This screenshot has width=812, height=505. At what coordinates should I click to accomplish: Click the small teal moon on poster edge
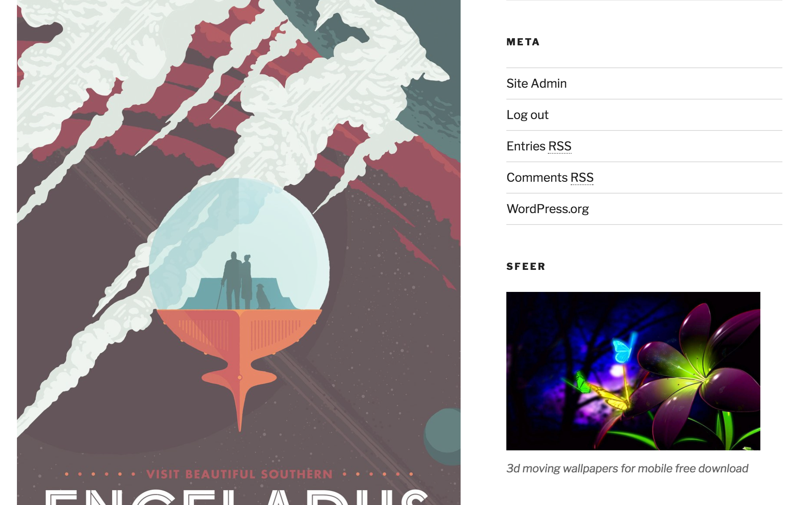click(442, 437)
